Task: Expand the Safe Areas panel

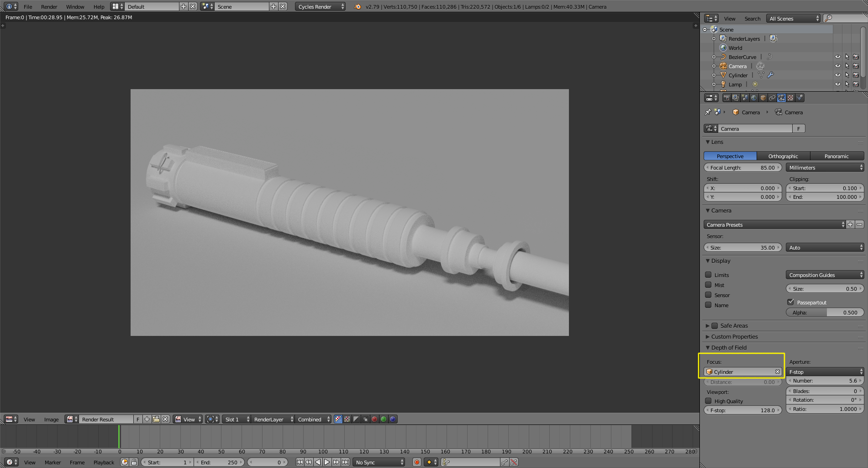Action: pyautogui.click(x=707, y=326)
